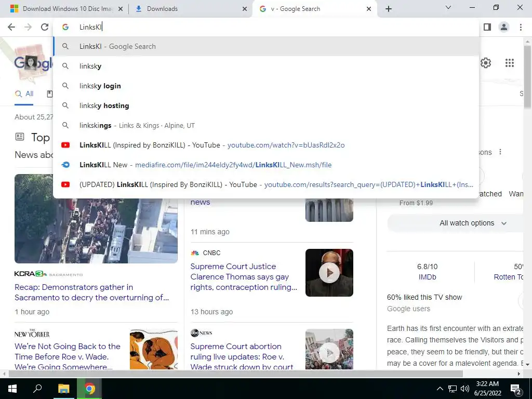This screenshot has height=399, width=532.
Task: Click the Chrome taskbar icon
Action: pyautogui.click(x=89, y=389)
